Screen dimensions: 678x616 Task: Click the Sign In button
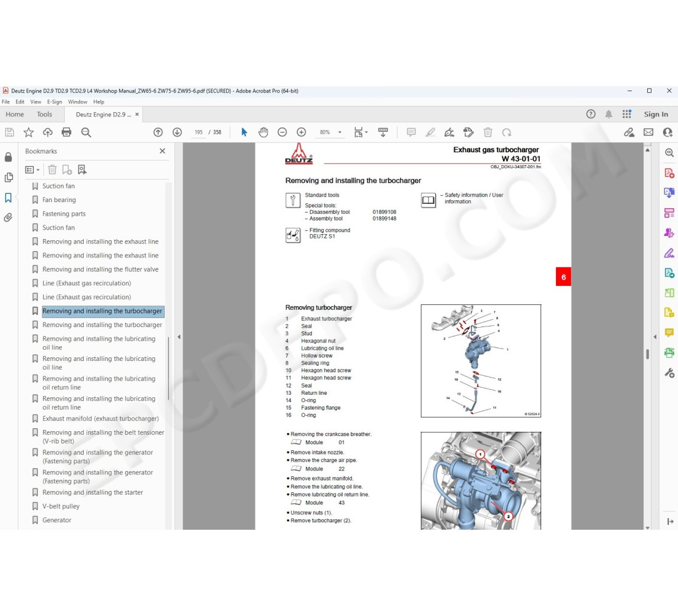point(655,114)
